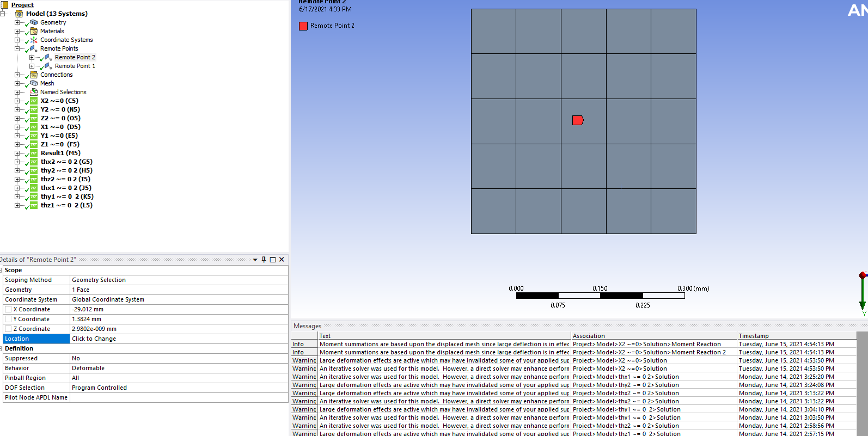The height and width of the screenshot is (436, 868).
Task: Click the Geometry icon in project tree
Action: (34, 22)
